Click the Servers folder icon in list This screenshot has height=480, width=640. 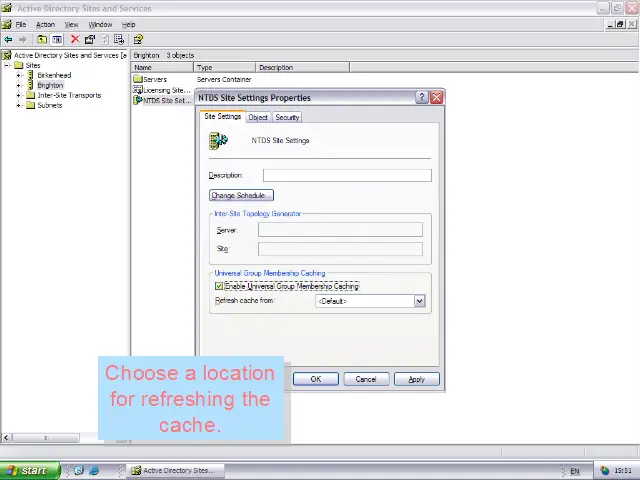click(138, 79)
